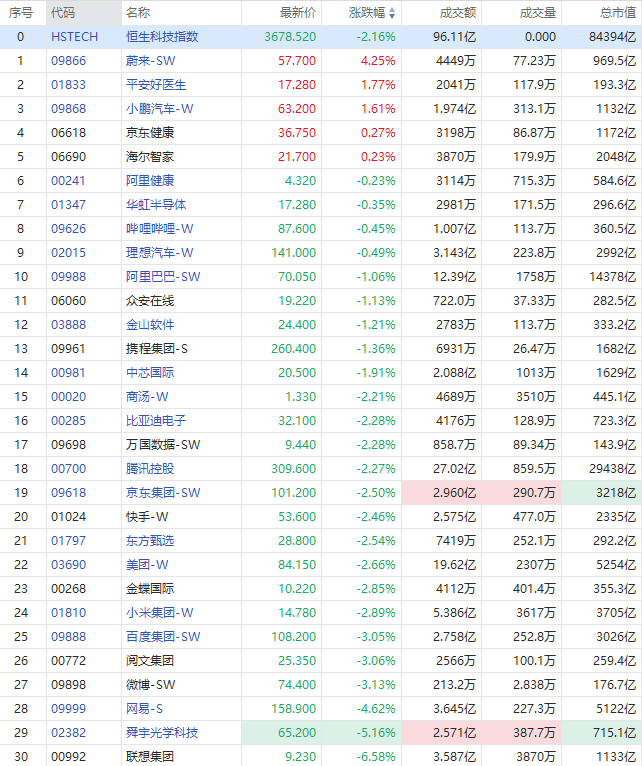The height and width of the screenshot is (766, 642).
Task: Open 阿里健康 stock name
Action: [150, 180]
